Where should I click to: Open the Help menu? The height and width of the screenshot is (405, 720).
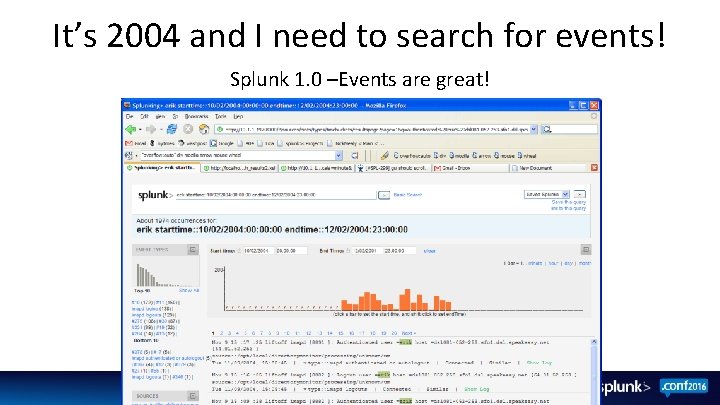coord(238,117)
